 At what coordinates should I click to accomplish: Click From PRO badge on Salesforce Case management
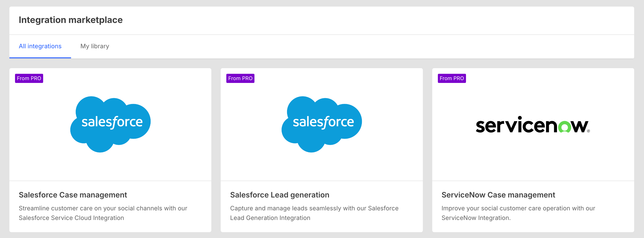click(x=29, y=78)
